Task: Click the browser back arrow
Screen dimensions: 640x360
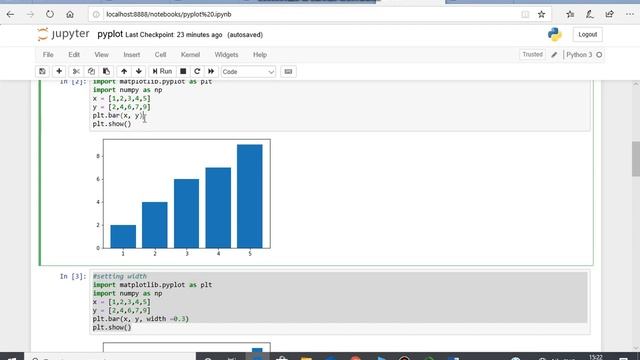Action: point(10,14)
